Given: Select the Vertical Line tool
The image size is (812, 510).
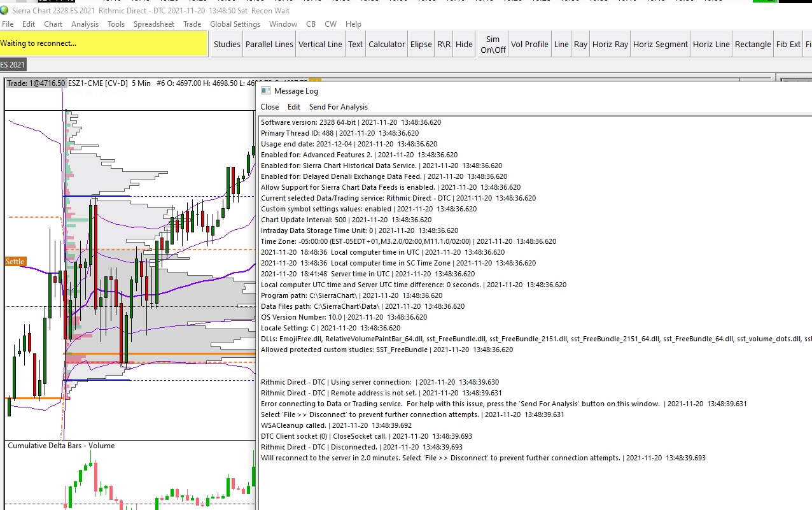Looking at the screenshot, I should point(320,44).
